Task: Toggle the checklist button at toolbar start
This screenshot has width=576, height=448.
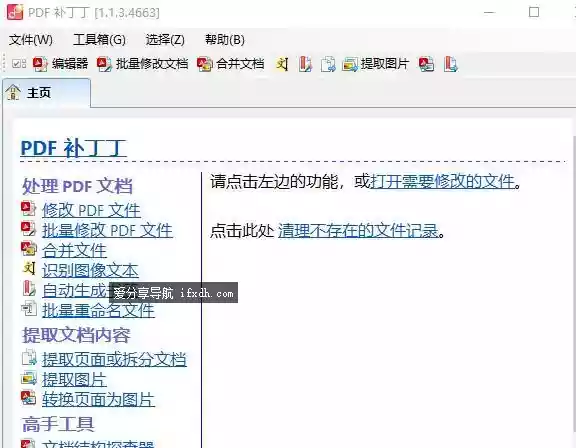Action: [19, 64]
